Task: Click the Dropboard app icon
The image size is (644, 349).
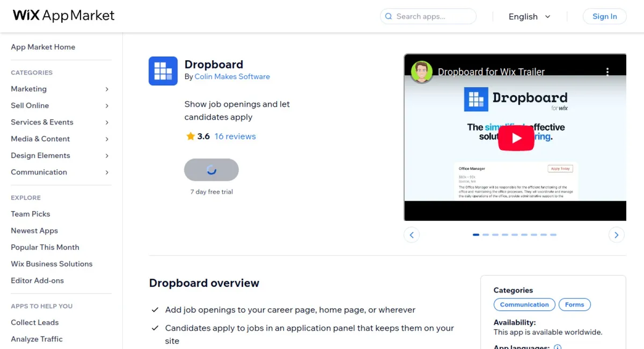Action: (163, 71)
